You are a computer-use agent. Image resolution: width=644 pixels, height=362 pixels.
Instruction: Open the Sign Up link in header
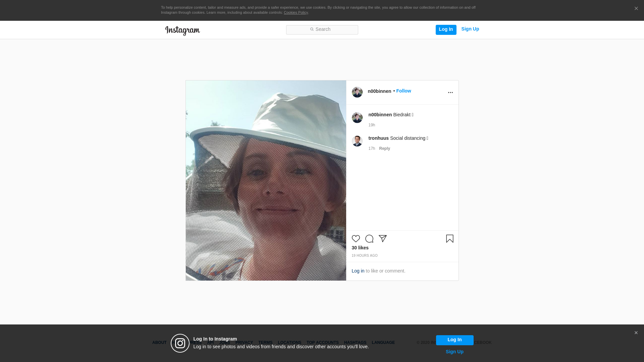pos(470,29)
